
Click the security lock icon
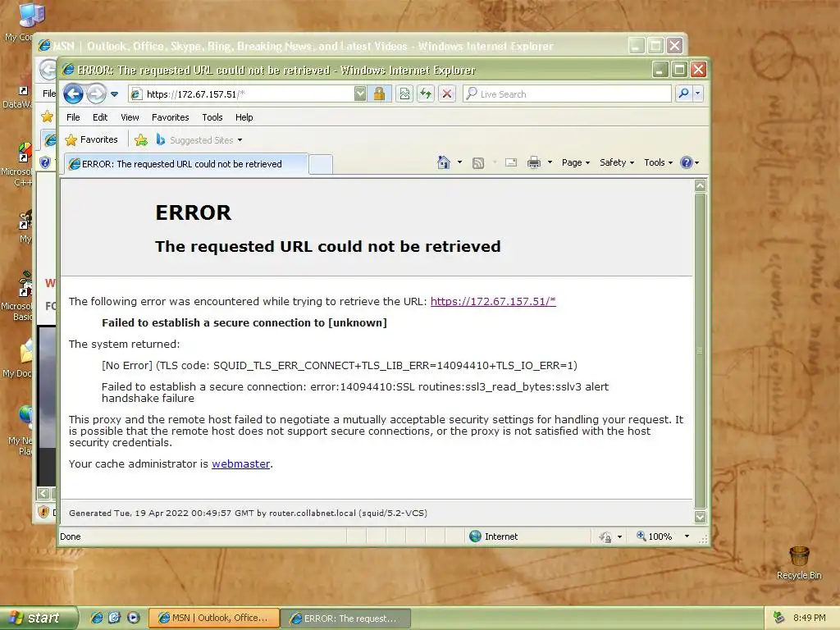click(379, 94)
